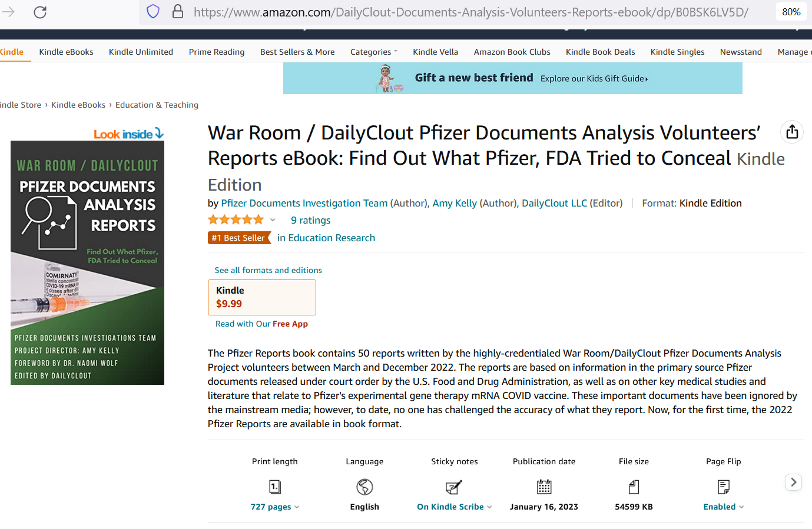Click the browser zoom 80% indicator

(x=791, y=12)
